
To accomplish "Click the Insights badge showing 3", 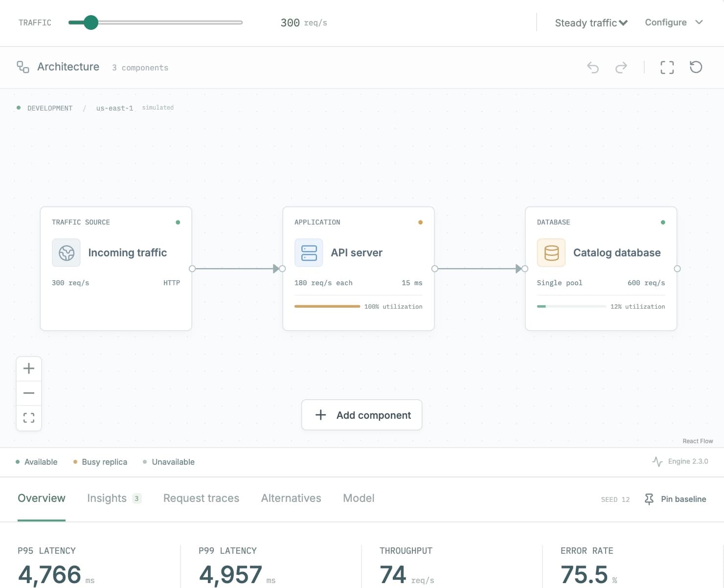I will tap(136, 498).
